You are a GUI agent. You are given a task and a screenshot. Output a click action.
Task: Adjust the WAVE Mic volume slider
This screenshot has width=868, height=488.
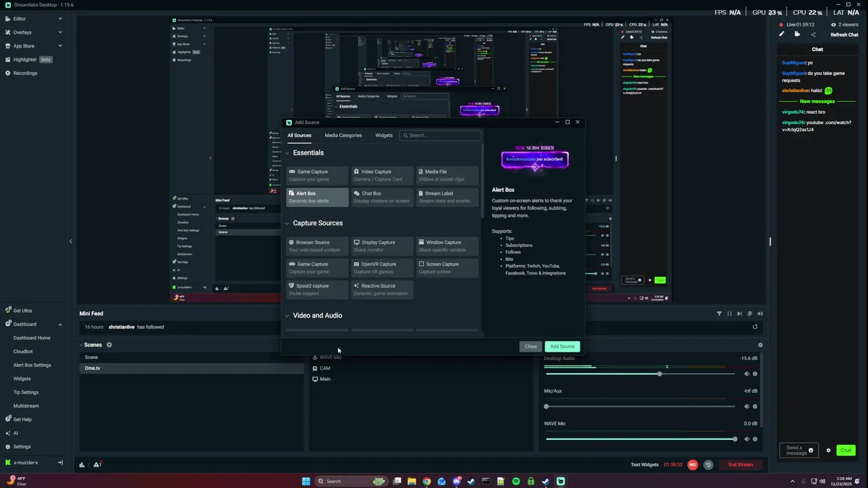(640, 439)
